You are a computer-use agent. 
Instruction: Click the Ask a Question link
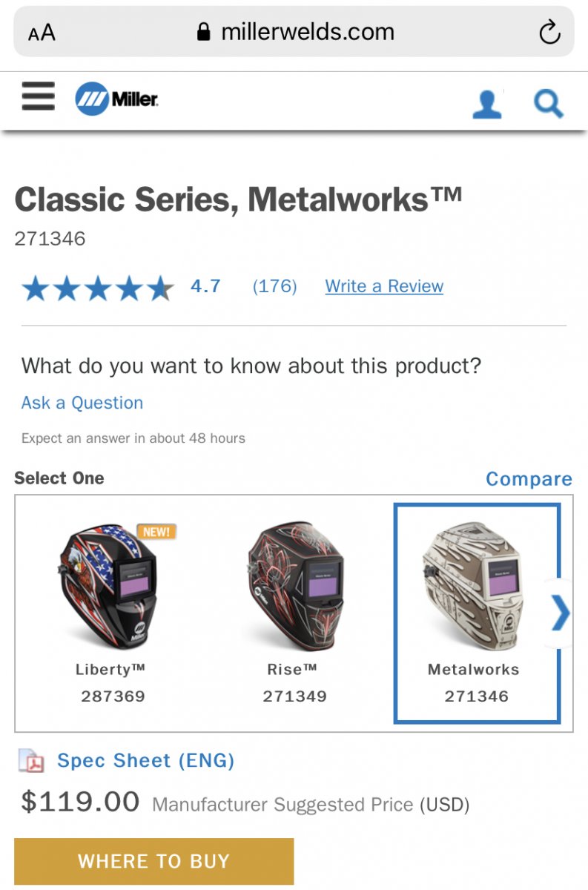82,403
